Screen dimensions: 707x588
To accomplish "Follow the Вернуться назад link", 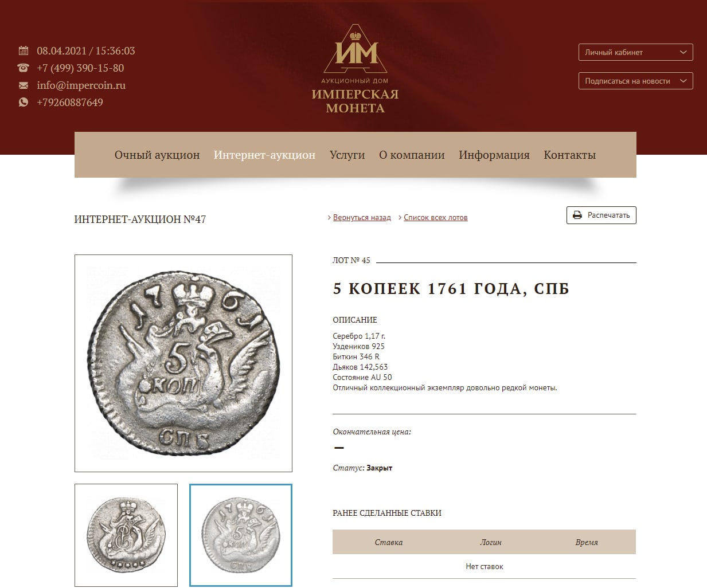I will (x=362, y=218).
